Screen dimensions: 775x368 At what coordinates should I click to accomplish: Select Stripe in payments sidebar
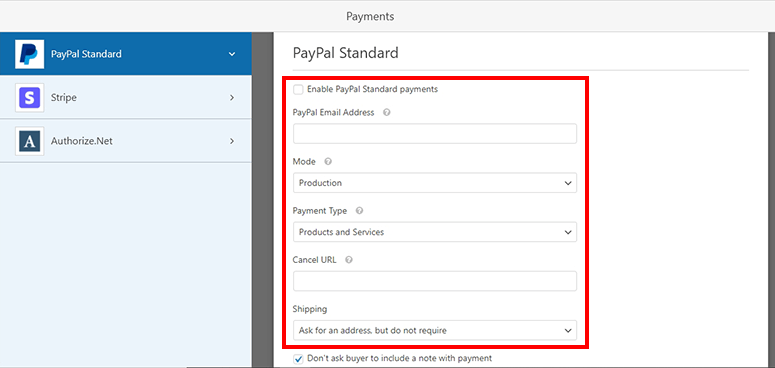click(126, 97)
